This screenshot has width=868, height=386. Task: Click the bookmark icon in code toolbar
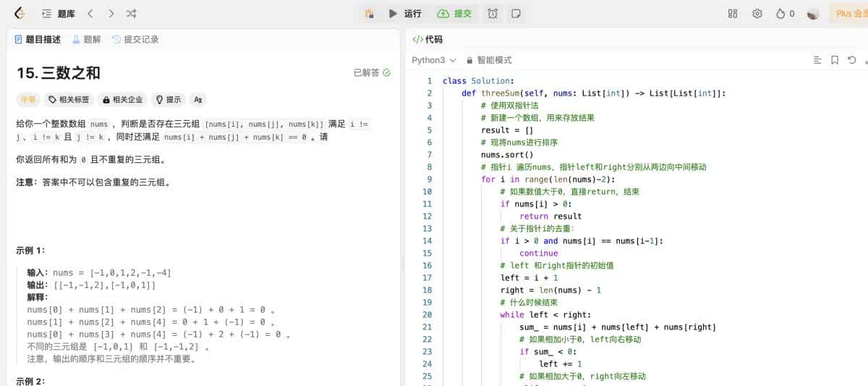click(835, 60)
